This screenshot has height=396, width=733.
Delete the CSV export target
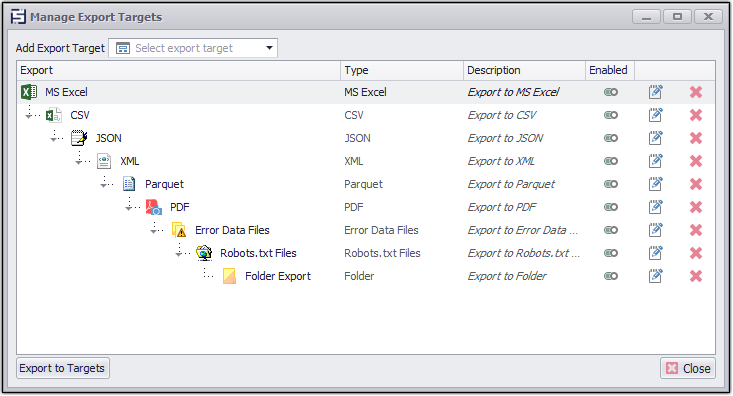pyautogui.click(x=696, y=115)
